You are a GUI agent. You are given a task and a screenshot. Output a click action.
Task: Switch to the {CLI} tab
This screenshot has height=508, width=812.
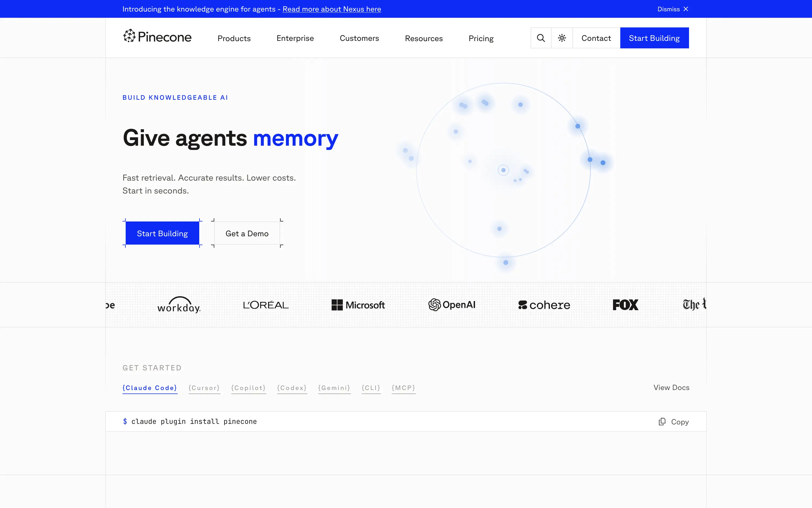pyautogui.click(x=371, y=388)
